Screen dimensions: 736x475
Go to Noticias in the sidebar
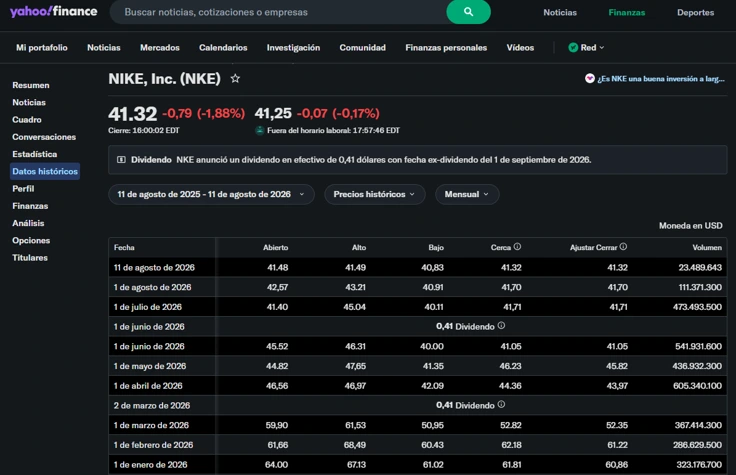coord(29,102)
